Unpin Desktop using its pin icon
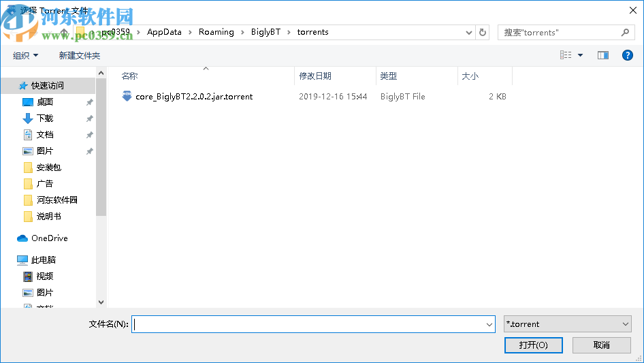The width and height of the screenshot is (644, 363). pos(89,102)
